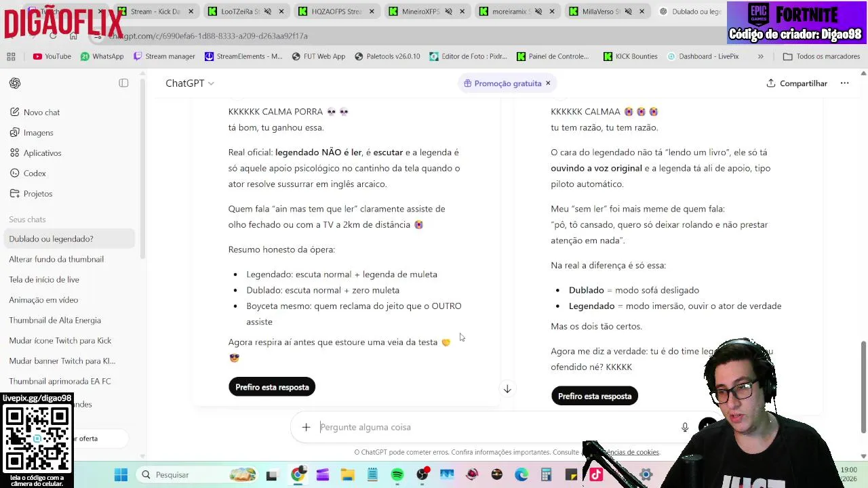Open Task View on the taskbar
Viewport: 868px width, 488px height.
[271, 474]
